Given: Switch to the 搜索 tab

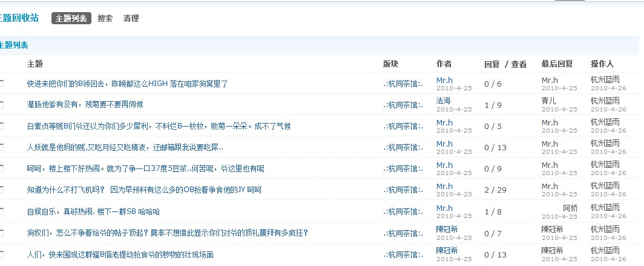Looking at the screenshot, I should click(x=105, y=19).
